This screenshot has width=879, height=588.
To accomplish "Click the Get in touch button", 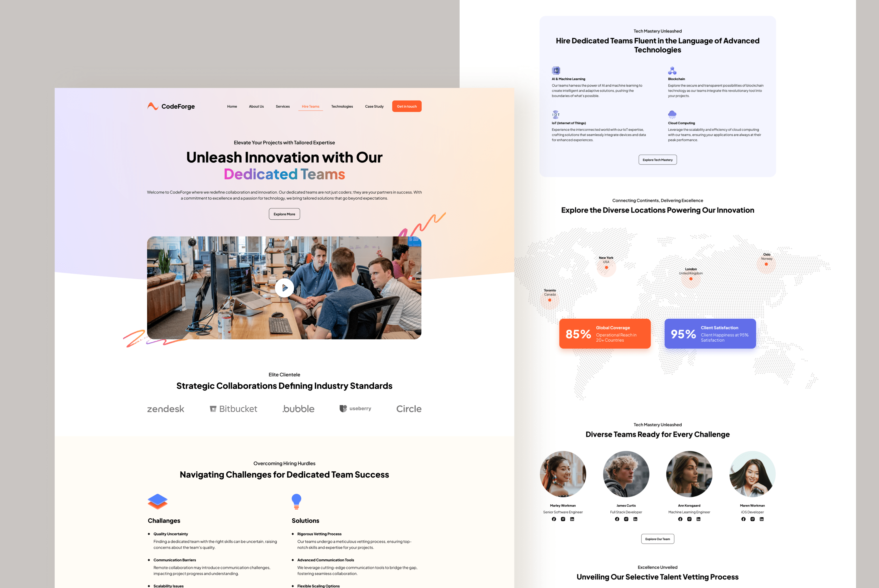I will pos(407,106).
